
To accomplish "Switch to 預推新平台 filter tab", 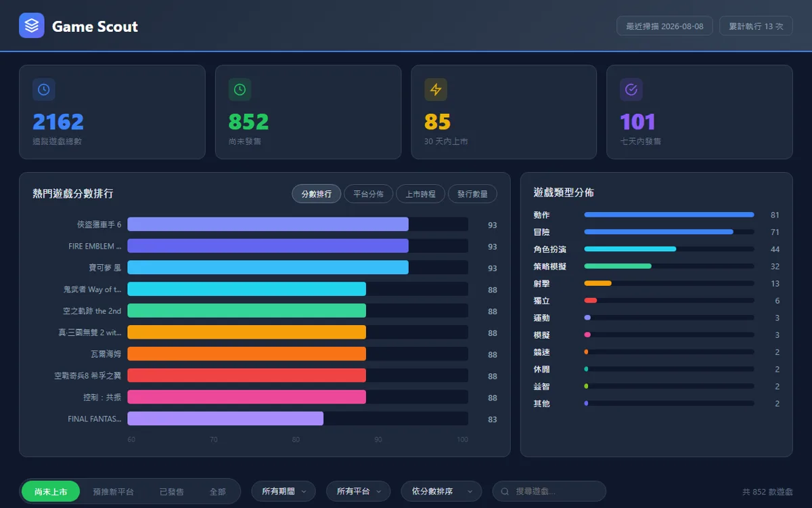I will (113, 492).
